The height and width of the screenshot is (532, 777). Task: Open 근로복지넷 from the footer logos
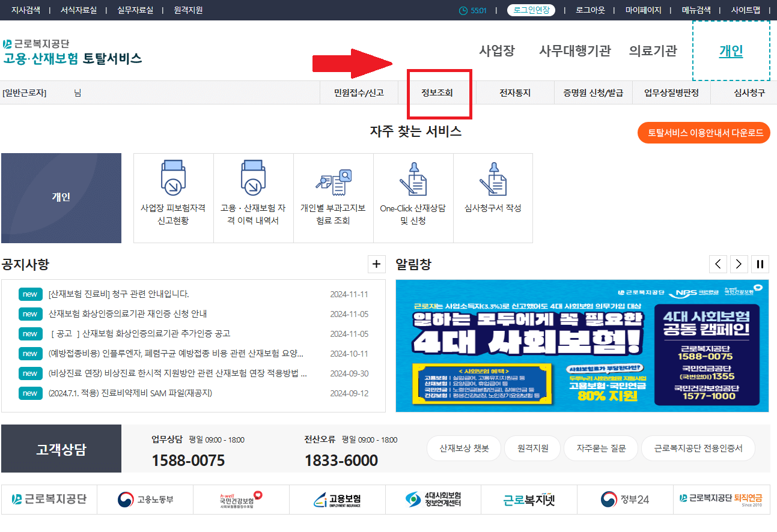point(529,499)
